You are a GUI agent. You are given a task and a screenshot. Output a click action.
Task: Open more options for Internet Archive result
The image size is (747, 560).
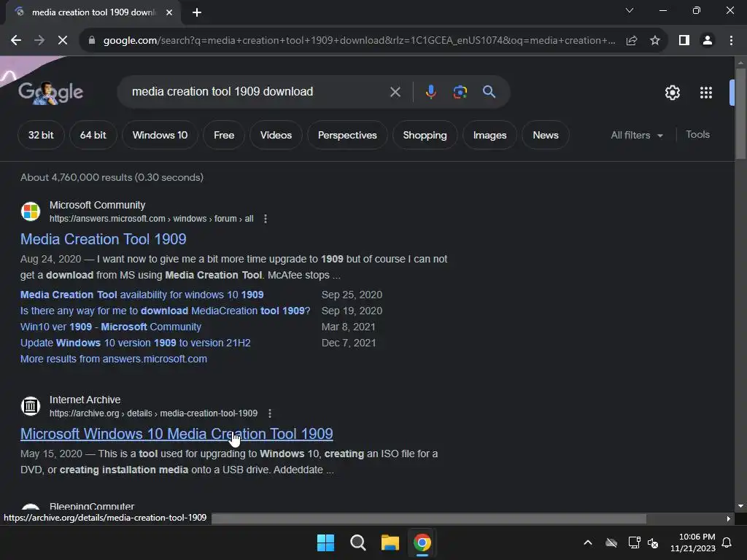[x=270, y=413]
